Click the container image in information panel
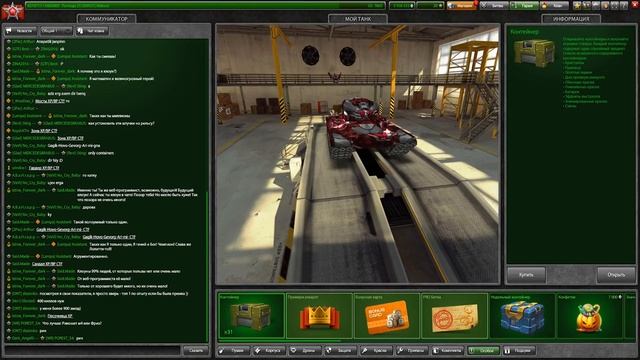The image size is (640, 360). click(534, 53)
